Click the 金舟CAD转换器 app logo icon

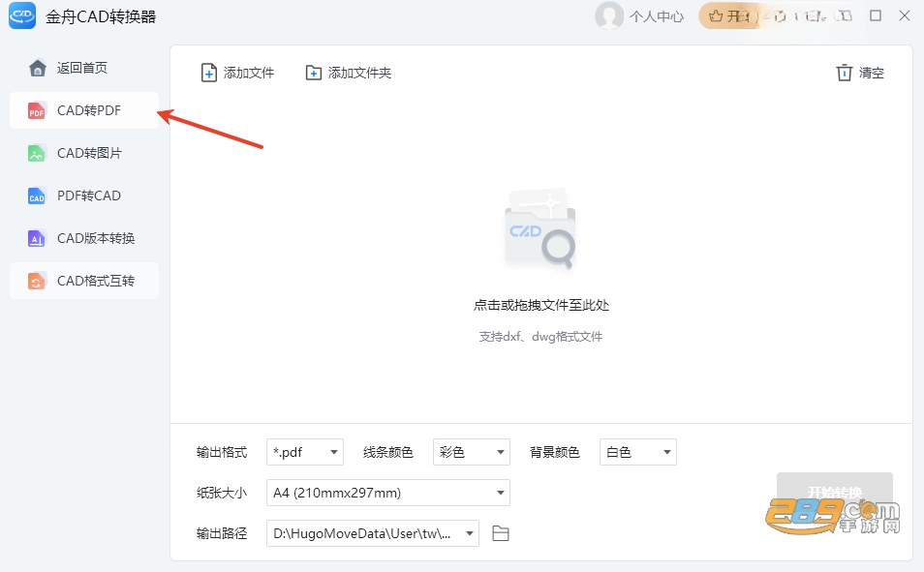[22, 15]
